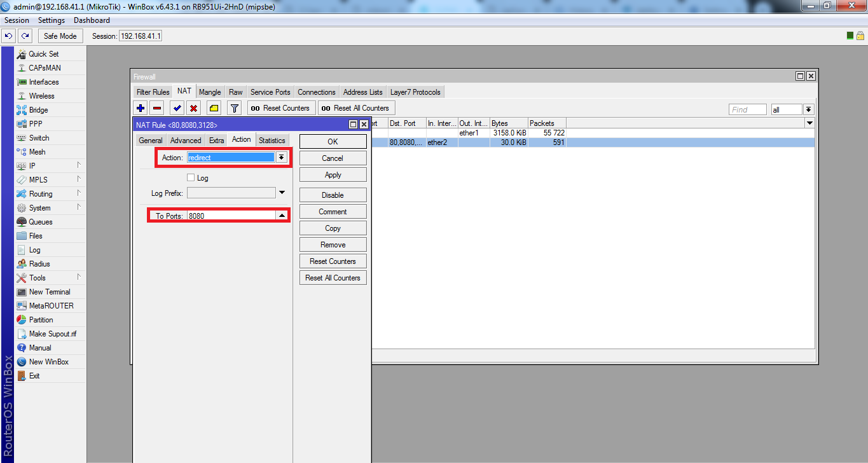Open the Switch menu item
Image resolution: width=868 pixels, height=463 pixels.
39,138
